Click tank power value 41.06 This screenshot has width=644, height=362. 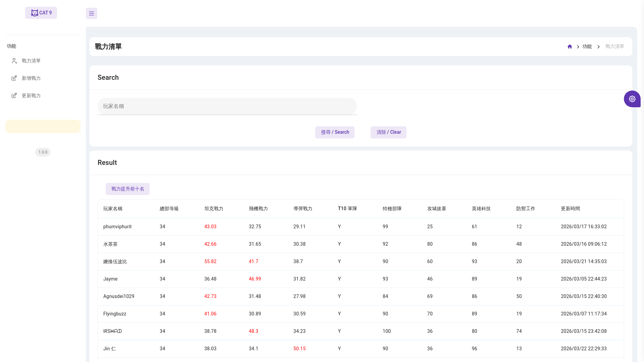click(x=210, y=314)
